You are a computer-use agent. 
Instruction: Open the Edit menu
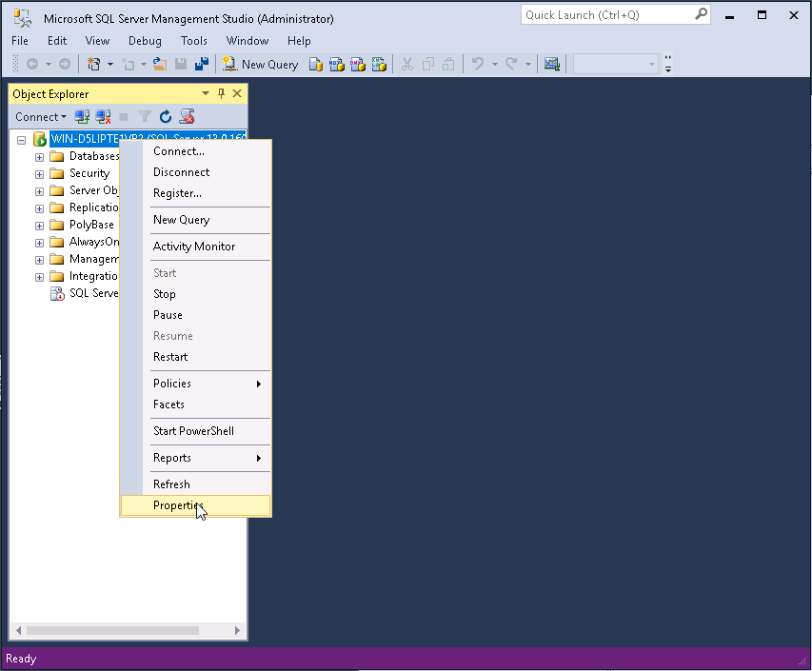(57, 41)
